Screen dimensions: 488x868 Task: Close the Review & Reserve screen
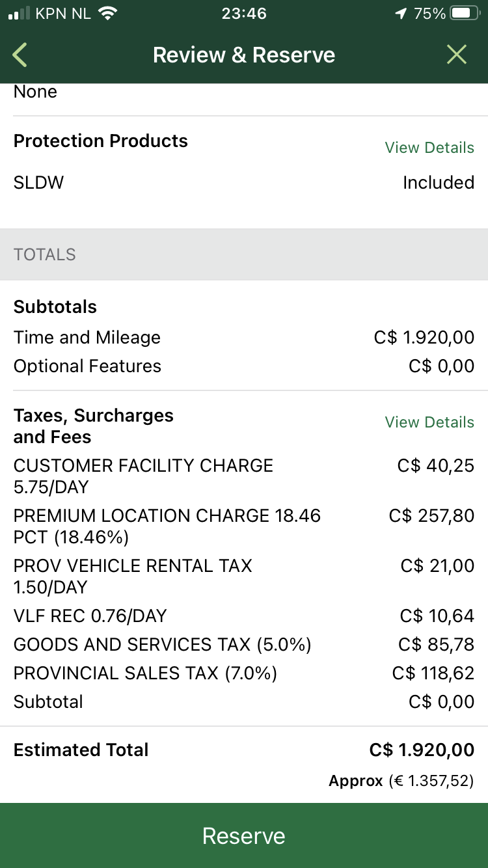[x=457, y=55]
